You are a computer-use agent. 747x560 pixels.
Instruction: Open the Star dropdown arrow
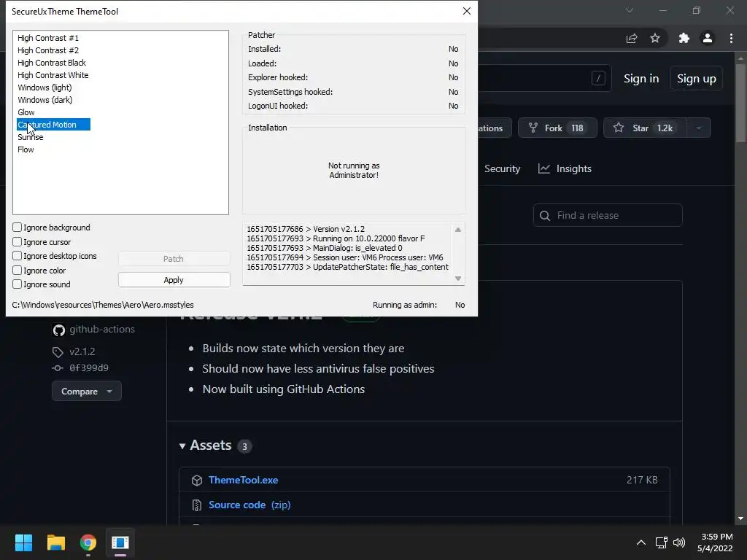[x=699, y=128]
